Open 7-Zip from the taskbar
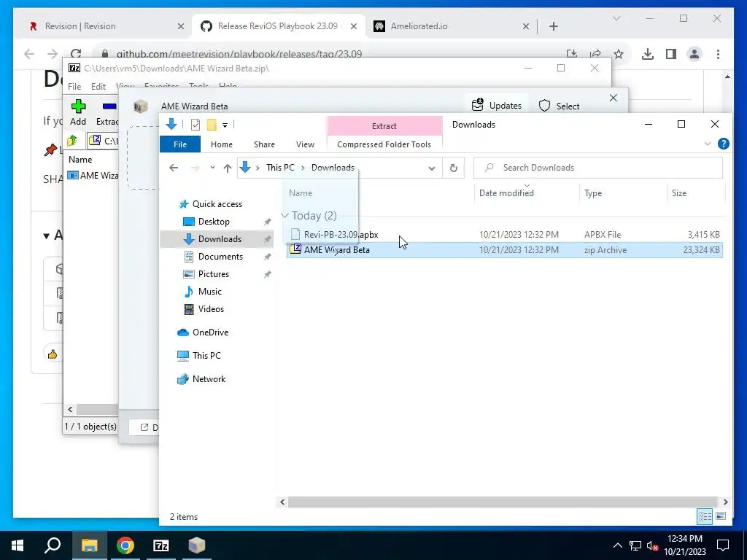This screenshot has height=560, width=747. pyautogui.click(x=161, y=545)
